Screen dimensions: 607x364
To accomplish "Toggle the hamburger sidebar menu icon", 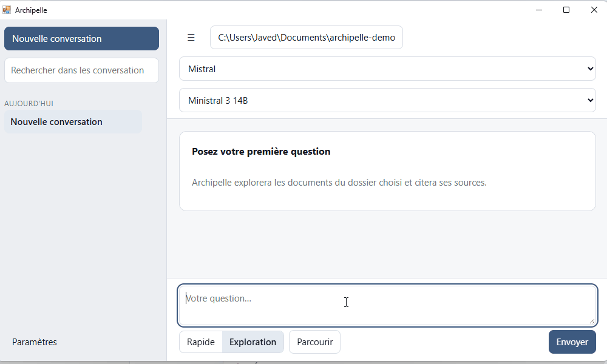I will pyautogui.click(x=191, y=38).
